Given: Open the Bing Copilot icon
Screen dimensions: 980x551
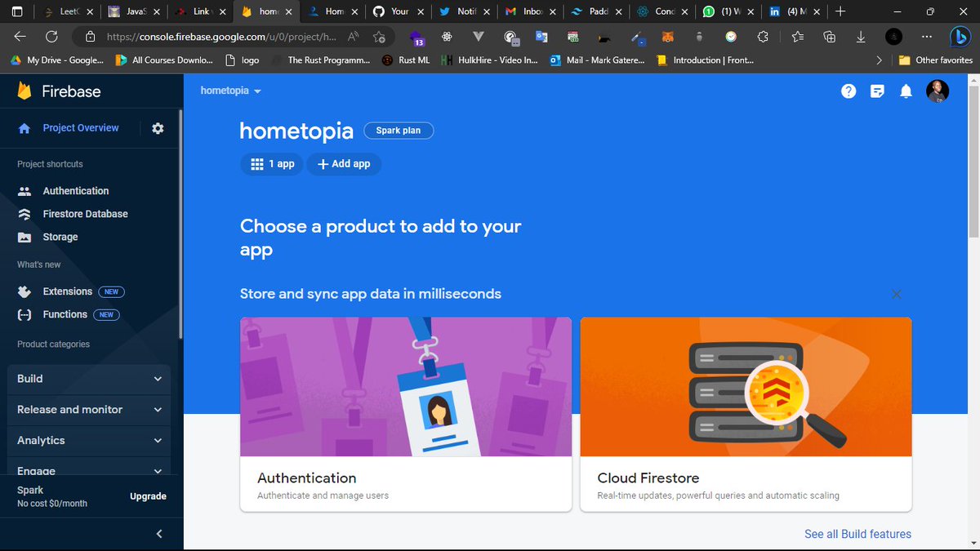Looking at the screenshot, I should [x=960, y=37].
